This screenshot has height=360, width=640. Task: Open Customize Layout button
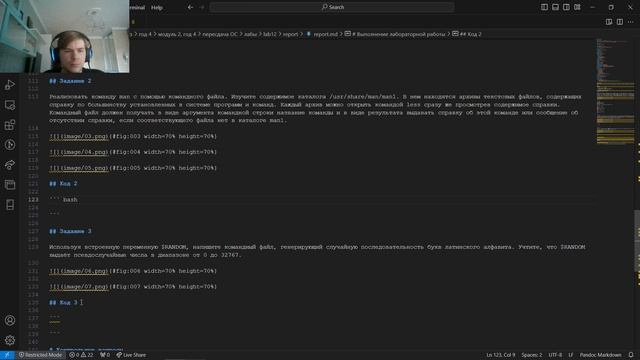tap(577, 7)
